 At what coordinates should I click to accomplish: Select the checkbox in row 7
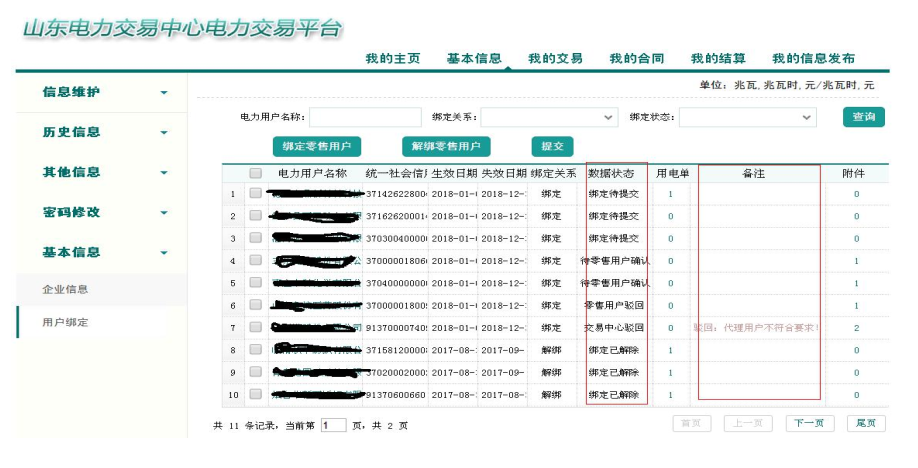click(256, 327)
